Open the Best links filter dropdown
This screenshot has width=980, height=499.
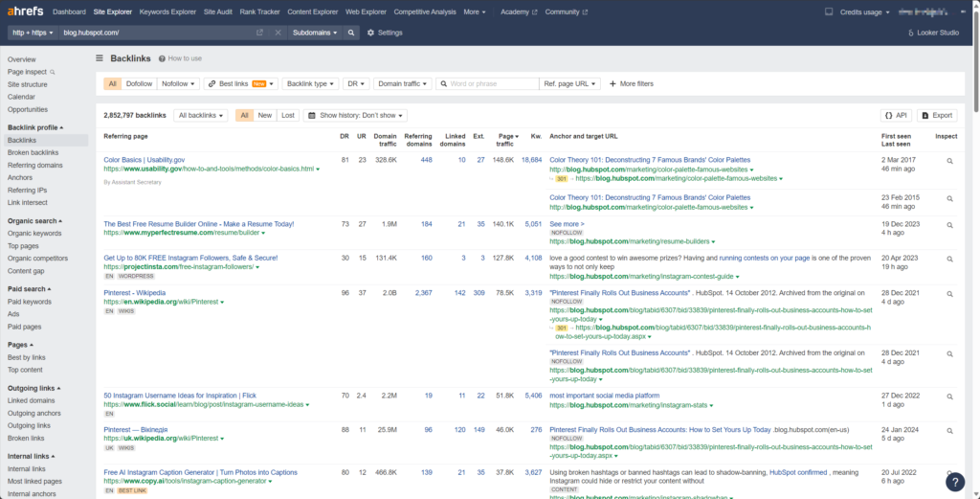pyautogui.click(x=240, y=83)
